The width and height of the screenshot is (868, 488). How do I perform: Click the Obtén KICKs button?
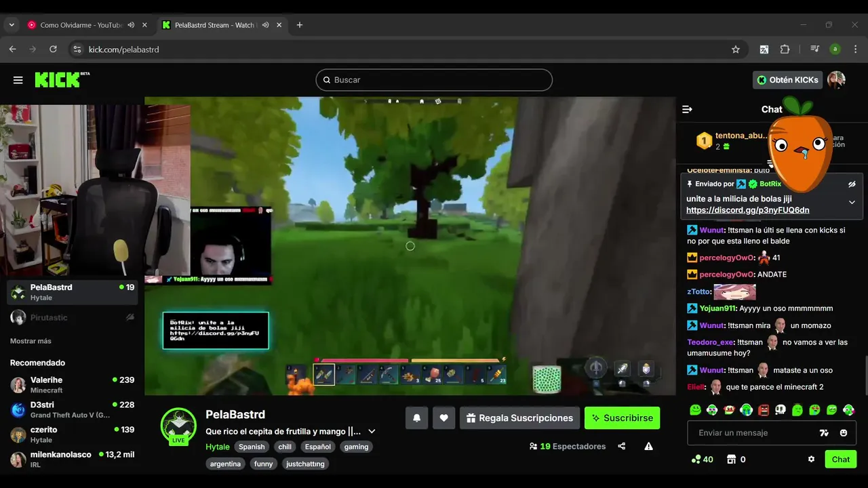click(787, 80)
